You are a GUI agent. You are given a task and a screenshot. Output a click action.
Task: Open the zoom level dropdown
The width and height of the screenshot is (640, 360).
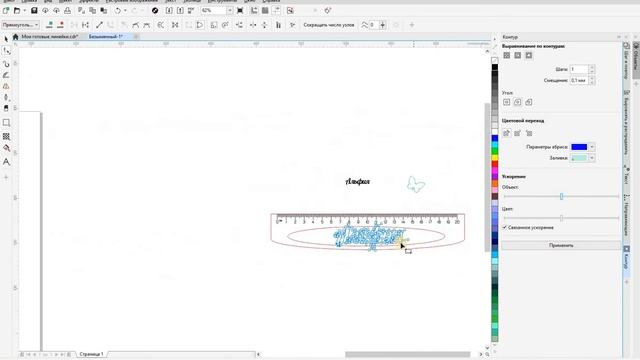[x=230, y=11]
